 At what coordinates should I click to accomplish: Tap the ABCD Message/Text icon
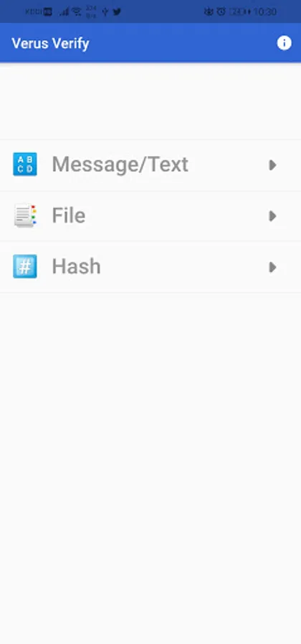pyautogui.click(x=25, y=165)
